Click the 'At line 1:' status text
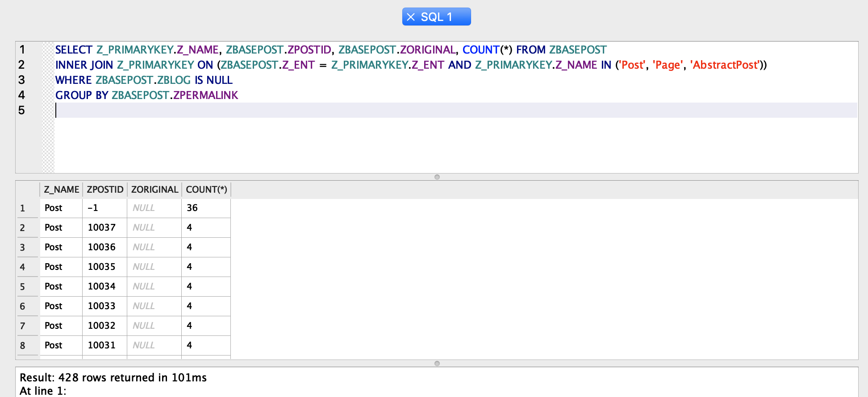This screenshot has width=868, height=397. [43, 391]
